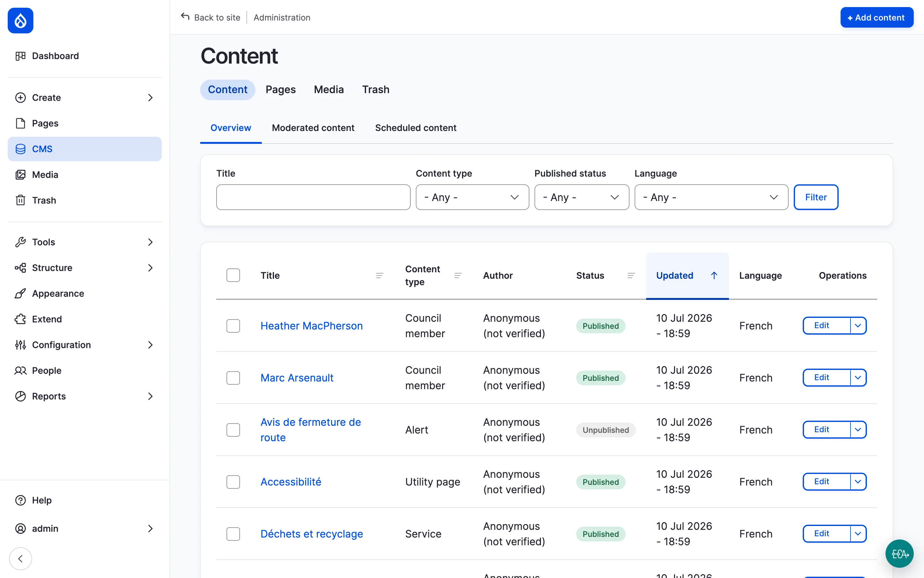
Task: Open the Déchets et recyclage title link
Action: [312, 534]
